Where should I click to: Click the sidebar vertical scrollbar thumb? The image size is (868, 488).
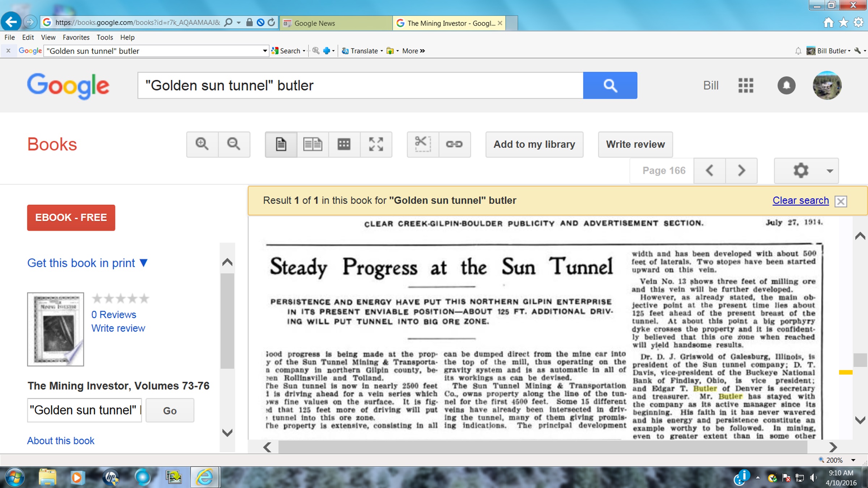click(227, 321)
